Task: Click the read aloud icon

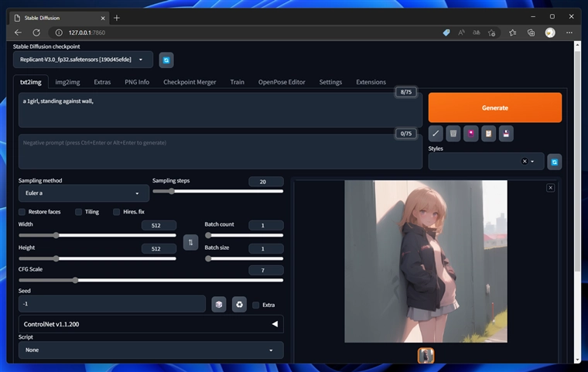Action: [462, 32]
